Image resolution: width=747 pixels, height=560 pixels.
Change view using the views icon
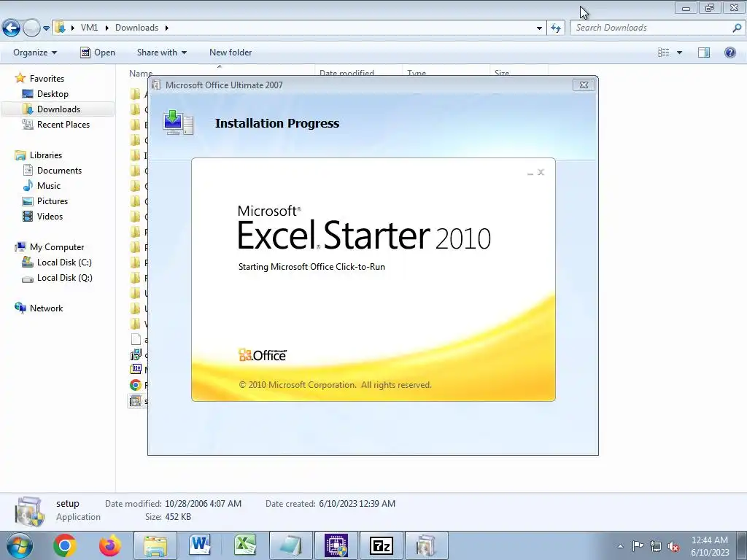tap(664, 52)
